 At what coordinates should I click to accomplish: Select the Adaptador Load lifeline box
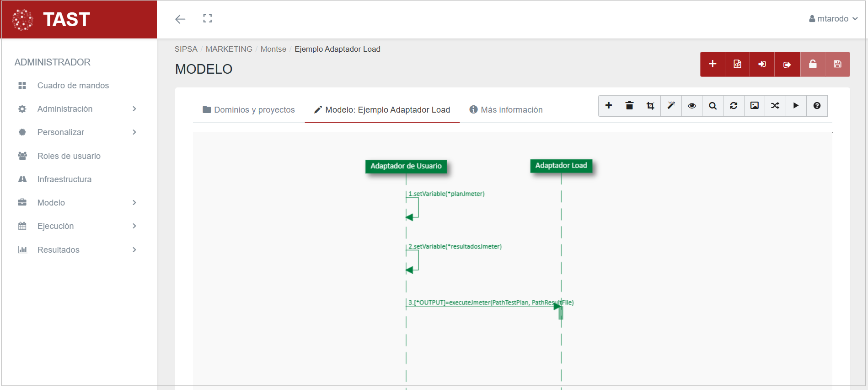tap(561, 166)
